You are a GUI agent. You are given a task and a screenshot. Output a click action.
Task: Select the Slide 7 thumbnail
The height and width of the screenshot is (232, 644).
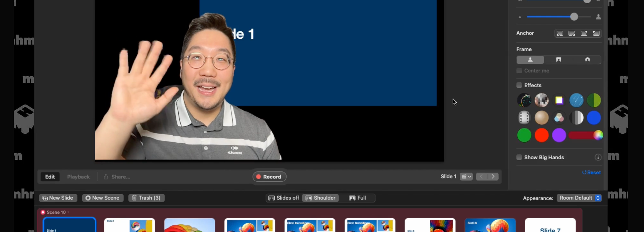[x=550, y=225]
